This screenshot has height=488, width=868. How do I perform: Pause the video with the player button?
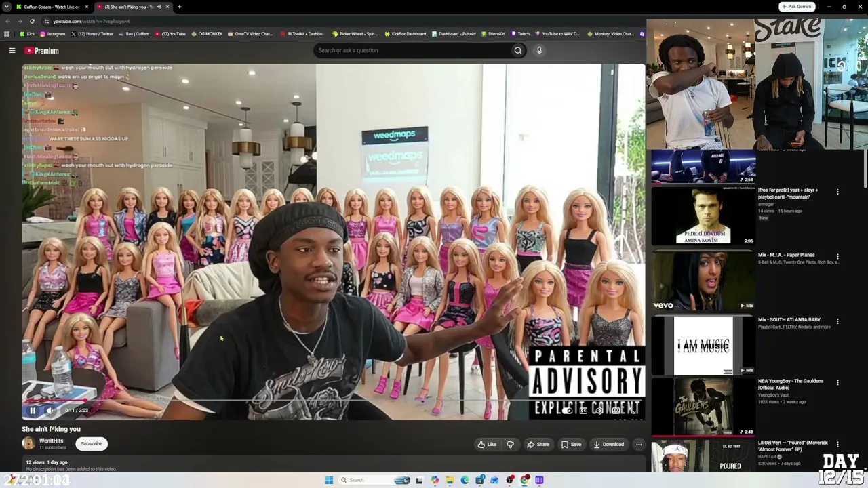point(33,410)
